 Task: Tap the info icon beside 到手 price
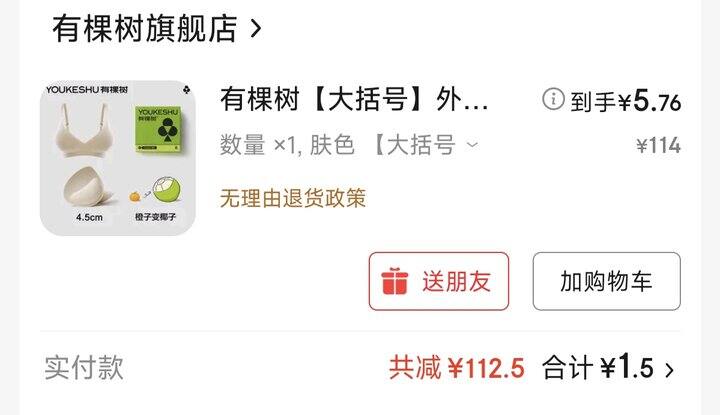point(553,99)
